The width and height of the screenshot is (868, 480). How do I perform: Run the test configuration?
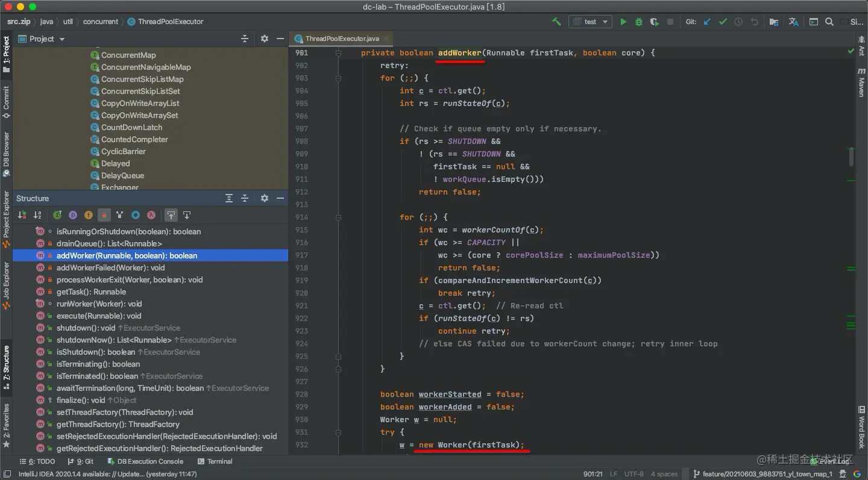623,22
